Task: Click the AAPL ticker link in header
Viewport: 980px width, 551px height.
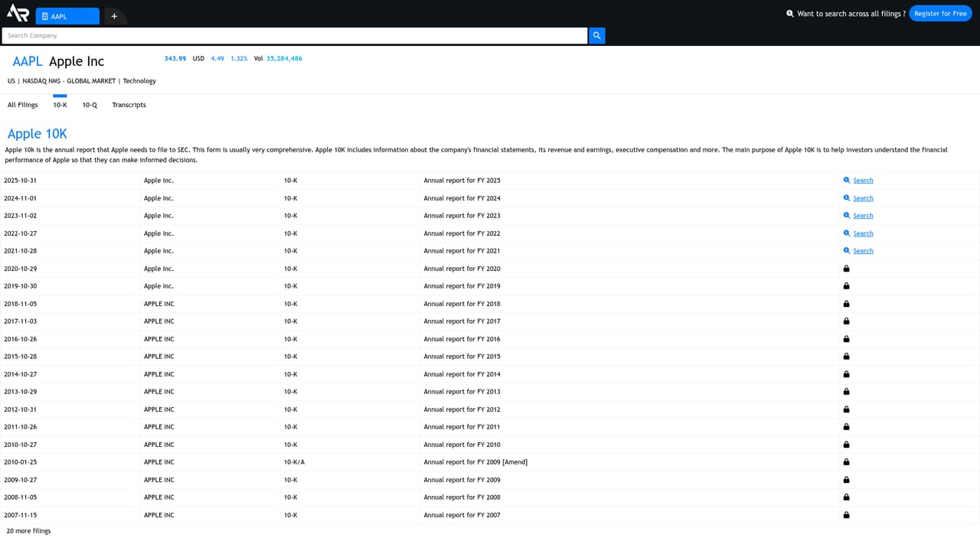Action: coord(28,61)
